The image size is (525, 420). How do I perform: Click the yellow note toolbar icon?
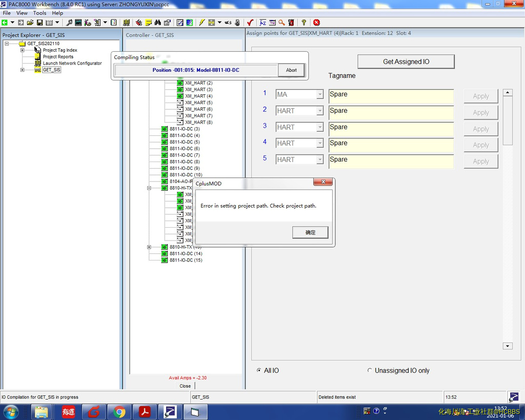(x=148, y=23)
